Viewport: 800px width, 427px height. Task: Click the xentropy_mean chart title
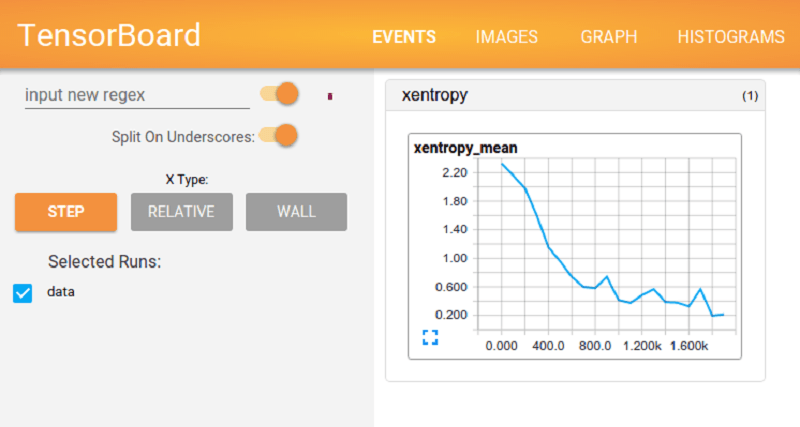point(465,148)
